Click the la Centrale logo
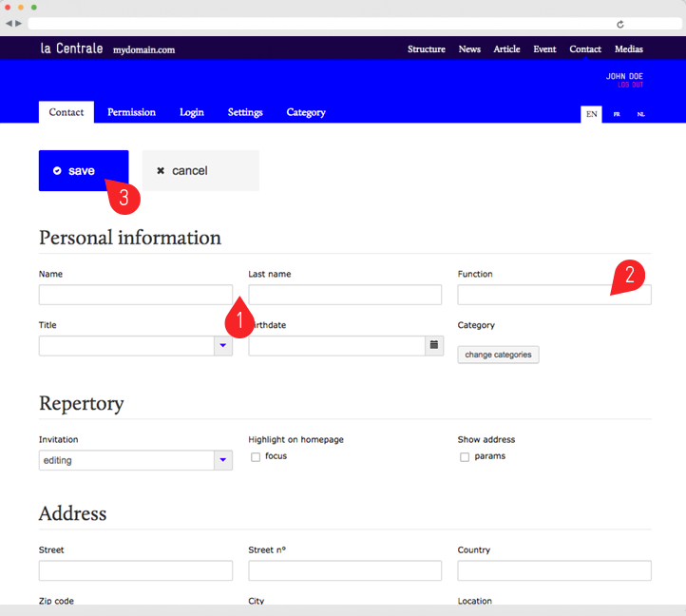 coord(71,48)
